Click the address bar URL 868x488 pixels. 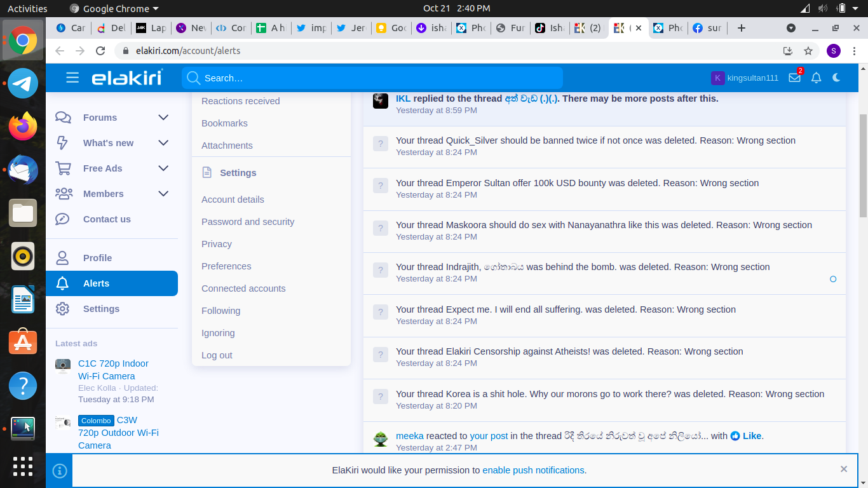pyautogui.click(x=188, y=51)
